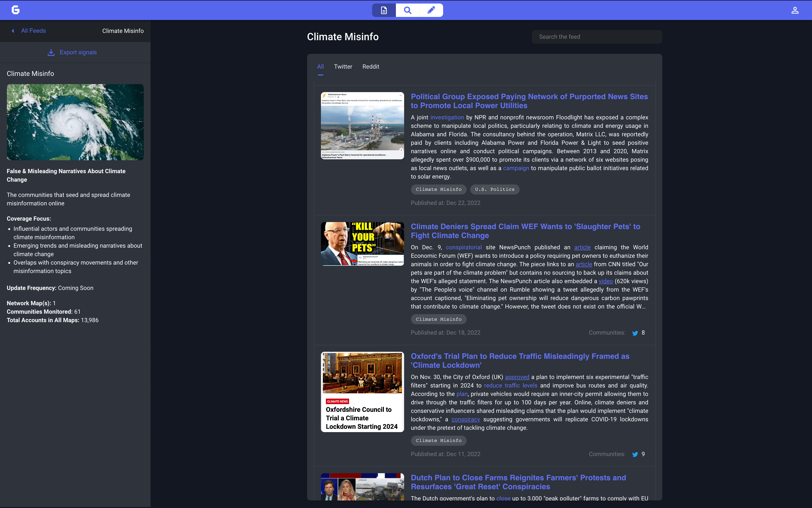The height and width of the screenshot is (508, 812).
Task: Click 'Update Frequency: Coming Soon' text
Action: 50,288
